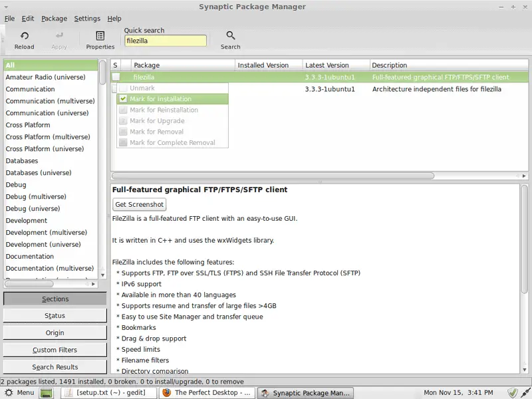Click the Sections filter button

tap(55, 299)
